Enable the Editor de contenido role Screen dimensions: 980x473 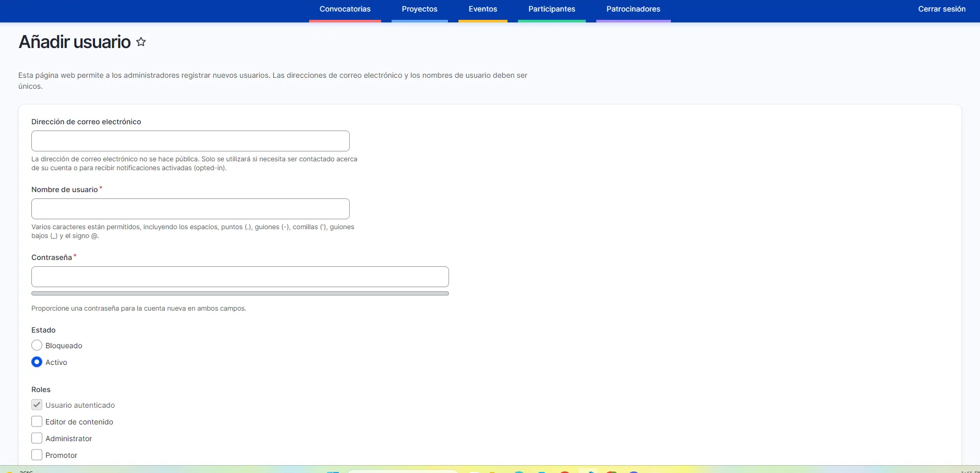click(x=37, y=422)
